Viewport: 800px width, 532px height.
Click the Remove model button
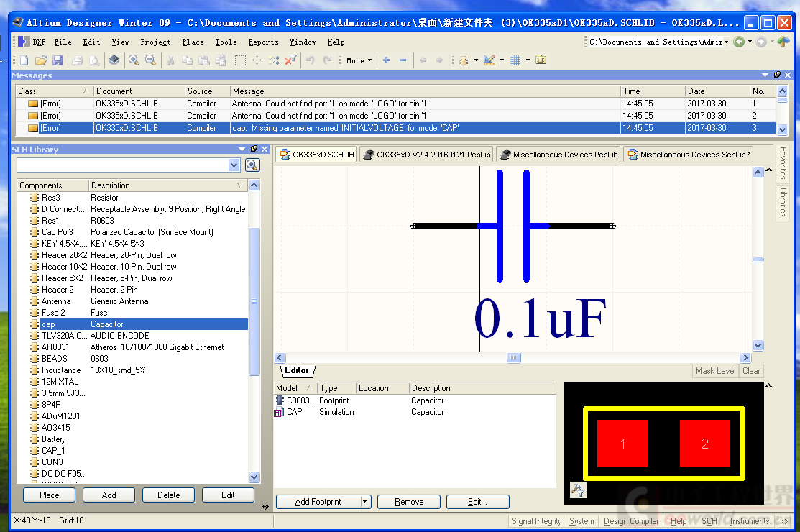[409, 502]
